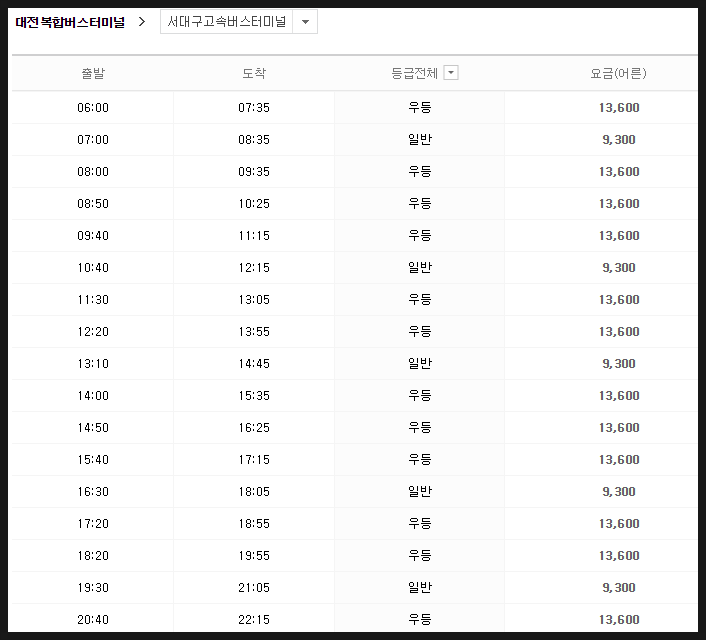Screen dimensions: 706x640
Task: Click the 13:55 arrival time
Action: tap(254, 331)
